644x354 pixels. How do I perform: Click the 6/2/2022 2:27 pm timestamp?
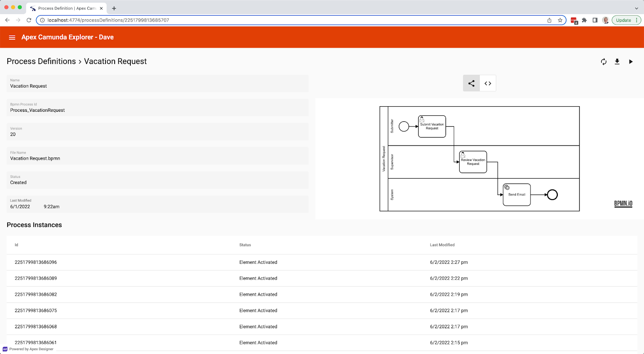(449, 262)
